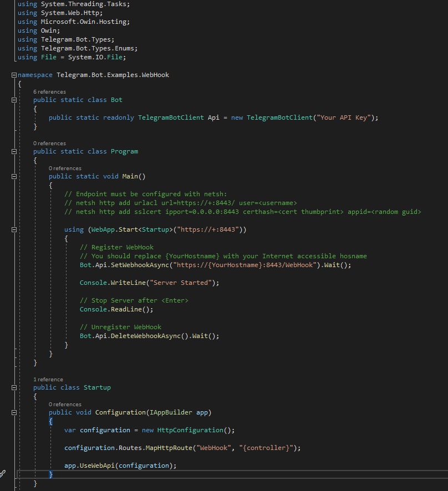Click the "Your API Key" string literal
Image resolution: width=448 pixels, height=491 pixels.
coord(344,117)
